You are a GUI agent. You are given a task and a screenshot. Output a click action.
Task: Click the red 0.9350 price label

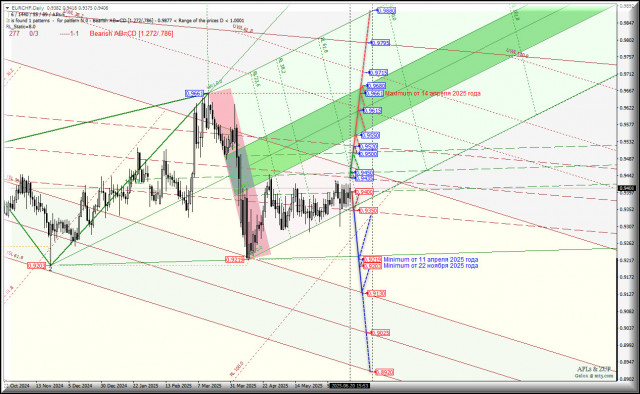click(x=368, y=211)
